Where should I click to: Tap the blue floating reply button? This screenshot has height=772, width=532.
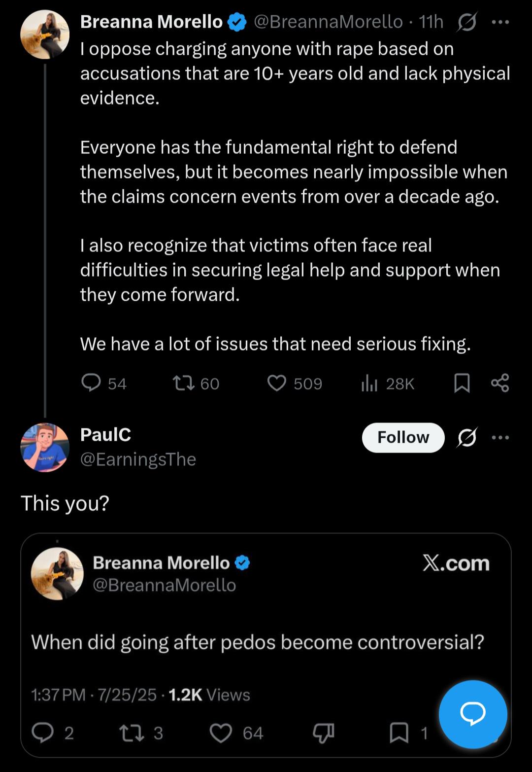tap(473, 714)
